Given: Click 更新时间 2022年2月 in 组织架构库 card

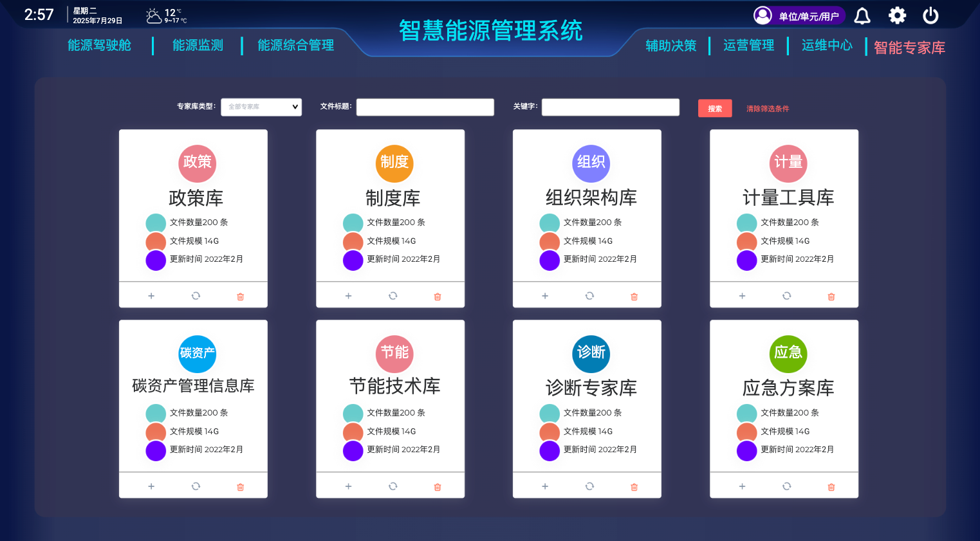Looking at the screenshot, I should point(600,259).
